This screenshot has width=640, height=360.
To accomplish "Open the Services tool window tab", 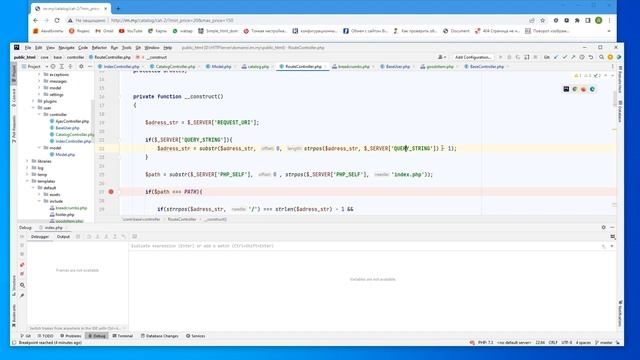I will [x=196, y=336].
